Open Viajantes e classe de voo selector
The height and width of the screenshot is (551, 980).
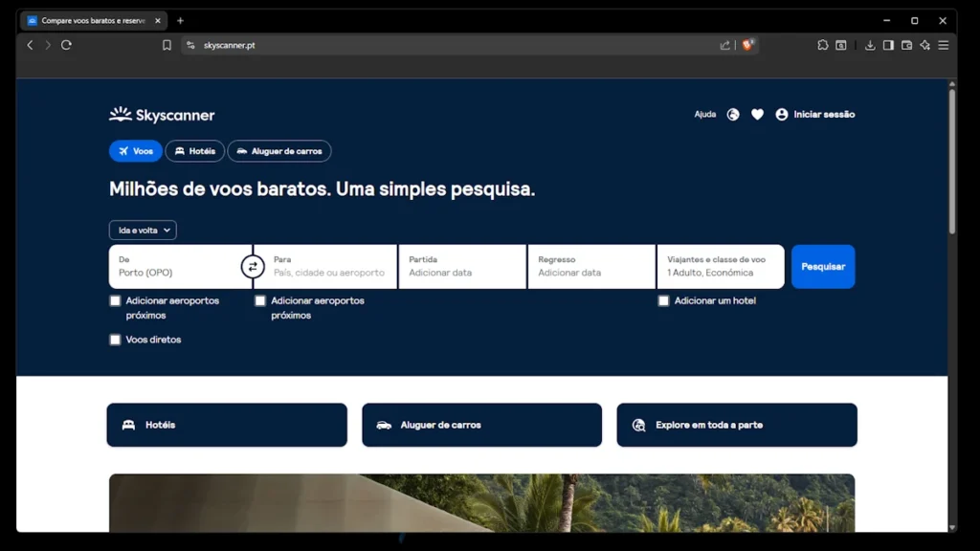(x=720, y=267)
